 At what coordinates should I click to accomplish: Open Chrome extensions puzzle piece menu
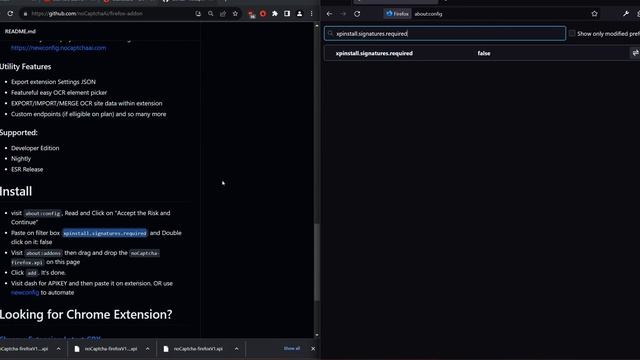(x=275, y=13)
